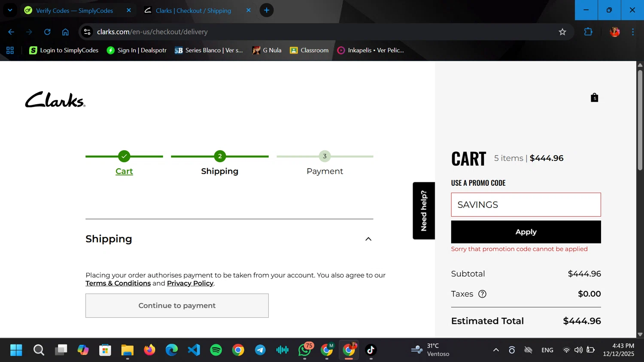Click the page vertical scrollbar
The image size is (644, 362).
[640, 120]
